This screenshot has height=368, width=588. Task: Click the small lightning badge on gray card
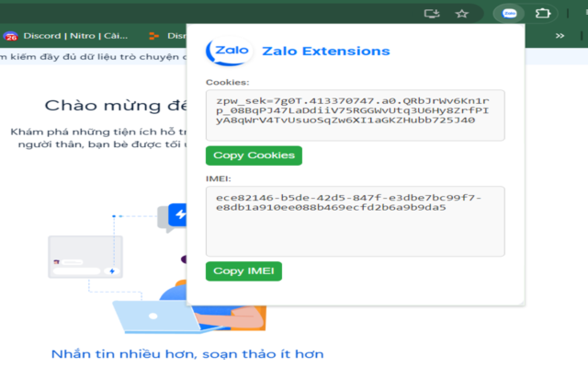(111, 271)
